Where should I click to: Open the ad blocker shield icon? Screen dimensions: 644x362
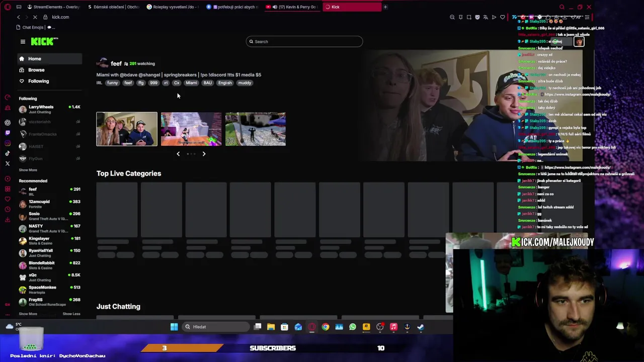click(477, 17)
